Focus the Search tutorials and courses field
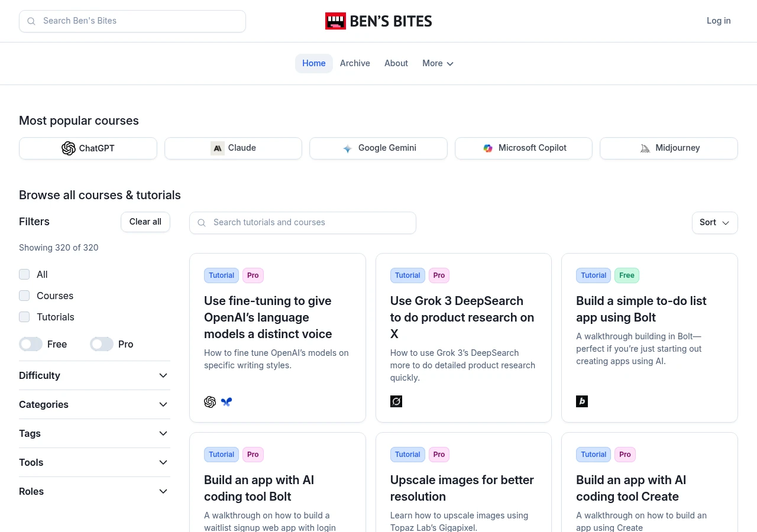757x532 pixels. (303, 223)
